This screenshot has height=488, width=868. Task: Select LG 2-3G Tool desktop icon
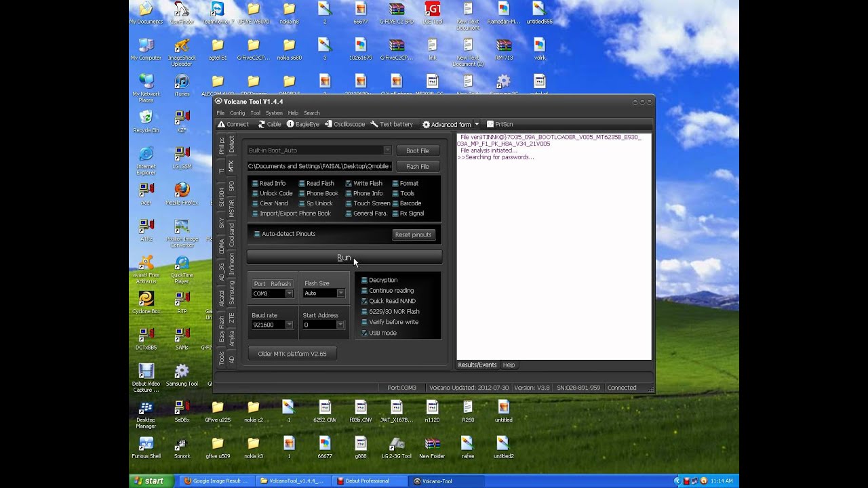pos(396,448)
